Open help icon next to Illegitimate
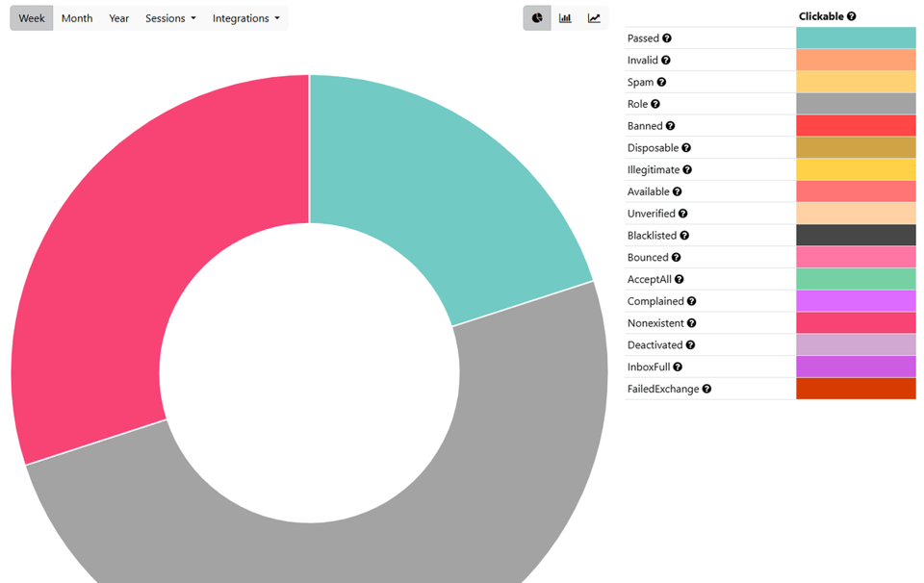Image resolution: width=924 pixels, height=583 pixels. 687,169
